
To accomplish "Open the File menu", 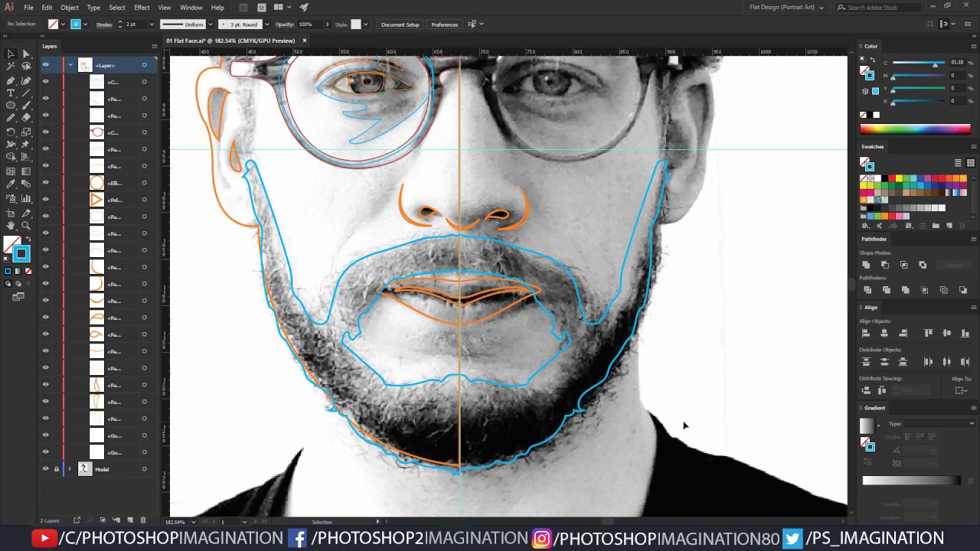I will [28, 8].
